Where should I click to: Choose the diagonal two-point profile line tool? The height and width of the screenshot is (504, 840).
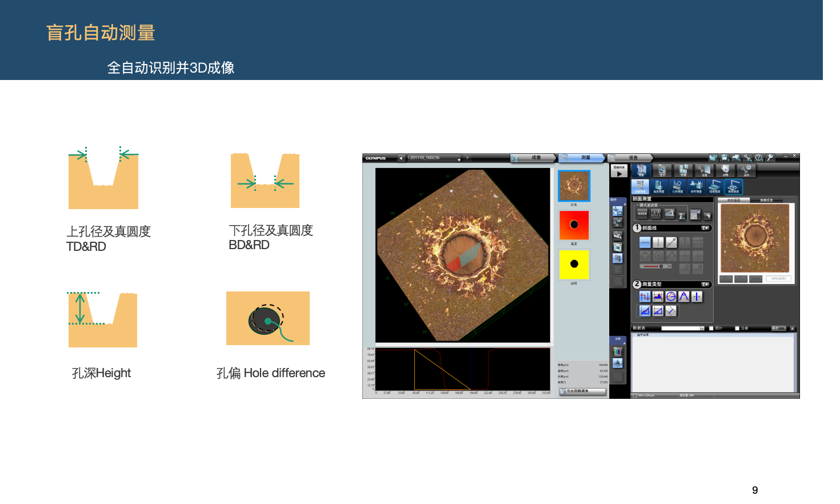coord(671,242)
